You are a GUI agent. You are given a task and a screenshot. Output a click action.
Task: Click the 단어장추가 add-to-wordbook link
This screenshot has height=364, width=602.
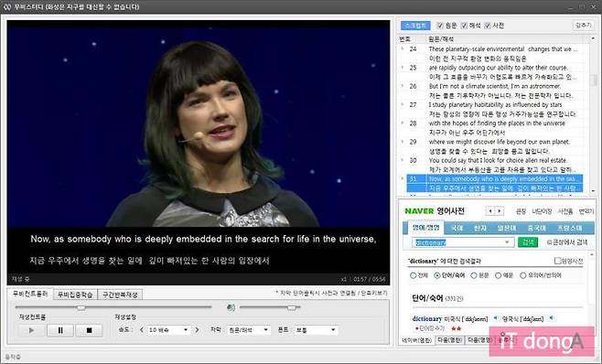(x=432, y=328)
